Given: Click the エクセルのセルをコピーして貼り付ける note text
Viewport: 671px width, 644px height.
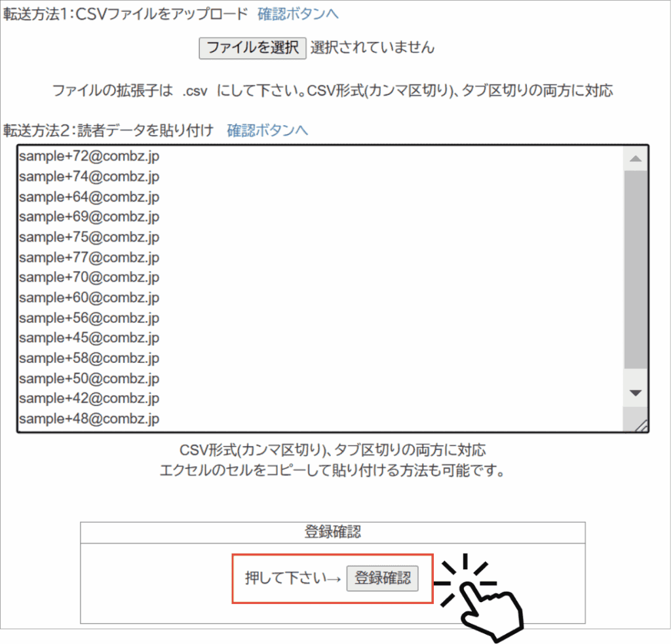Looking at the screenshot, I should (x=332, y=470).
